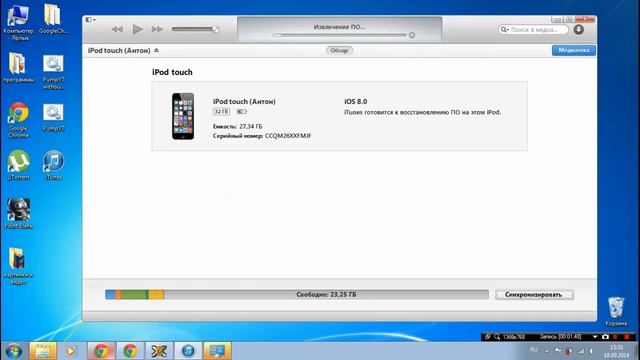Click the iPod touch device image

coord(183,116)
